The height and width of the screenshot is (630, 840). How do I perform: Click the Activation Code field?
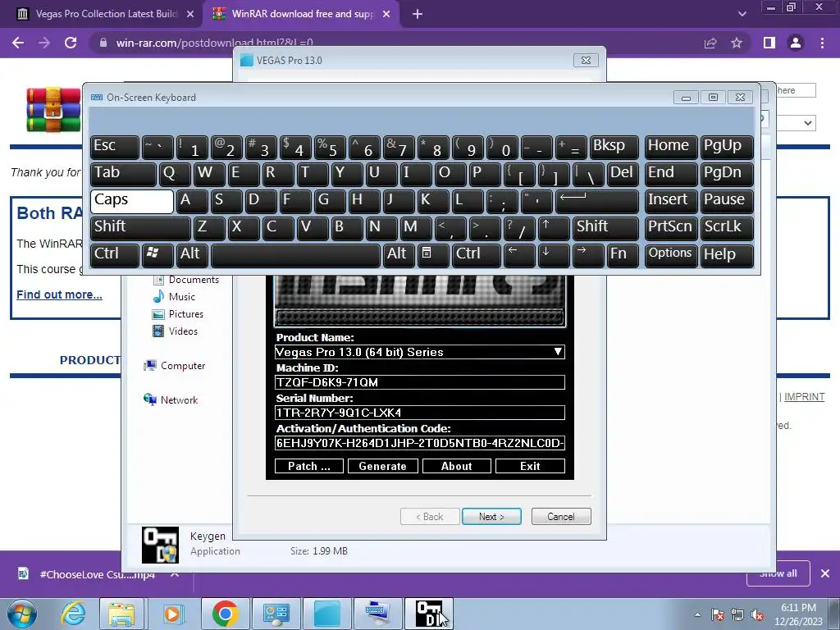[419, 443]
